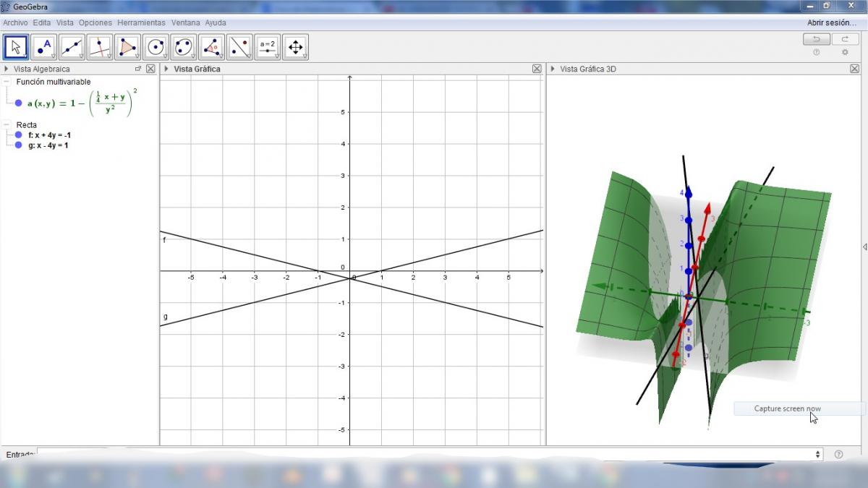This screenshot has width=868, height=488.
Task: Choose the Ellipse conic tool
Action: (184, 47)
